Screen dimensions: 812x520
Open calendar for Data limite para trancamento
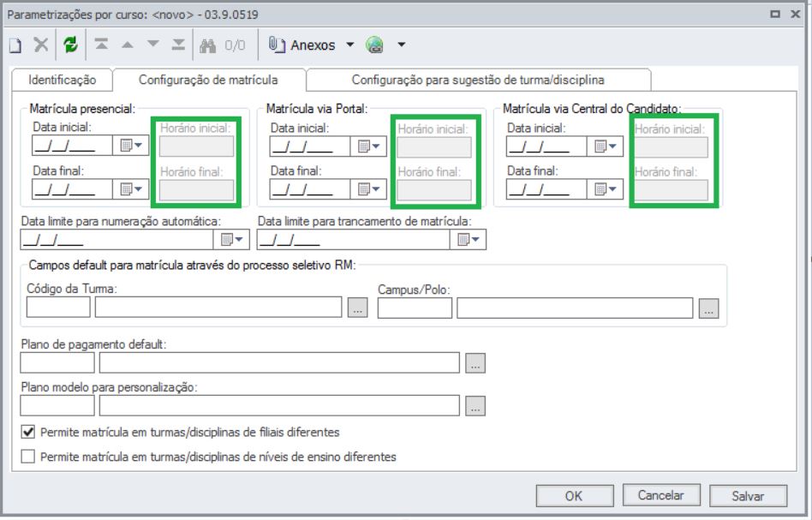tap(469, 239)
